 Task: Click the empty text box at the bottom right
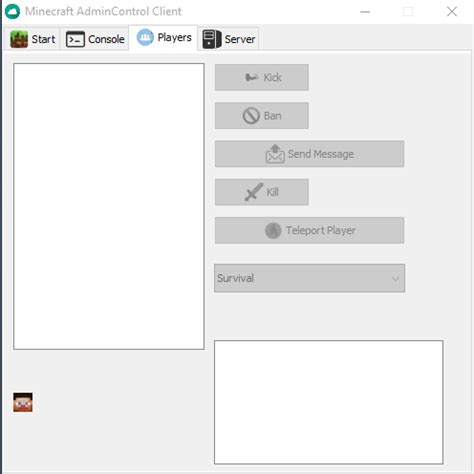[x=329, y=402]
